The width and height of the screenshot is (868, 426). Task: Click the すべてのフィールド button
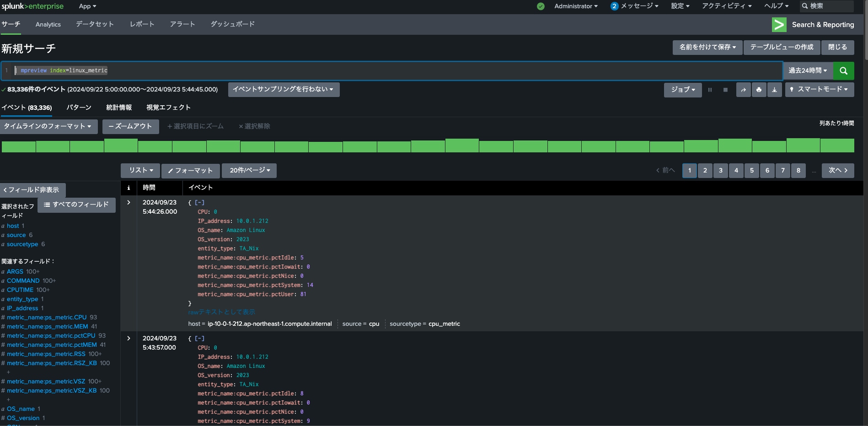76,205
